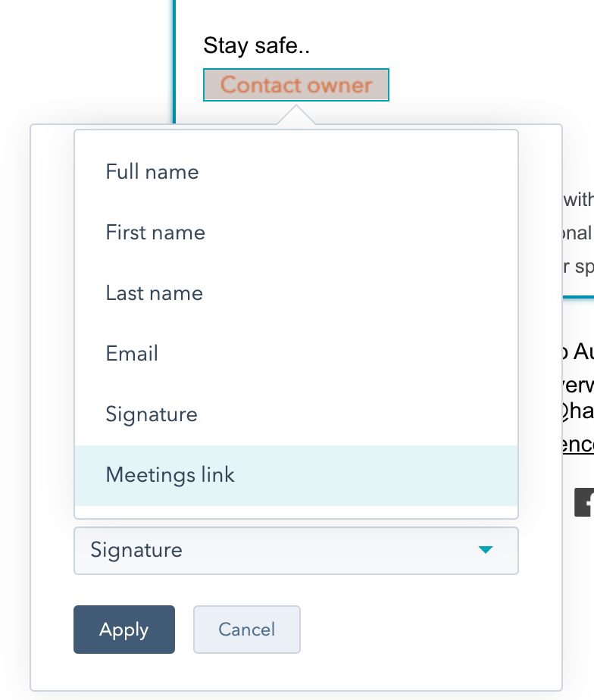The height and width of the screenshot is (700, 594).
Task: Pick the Last name option
Action: point(155,293)
